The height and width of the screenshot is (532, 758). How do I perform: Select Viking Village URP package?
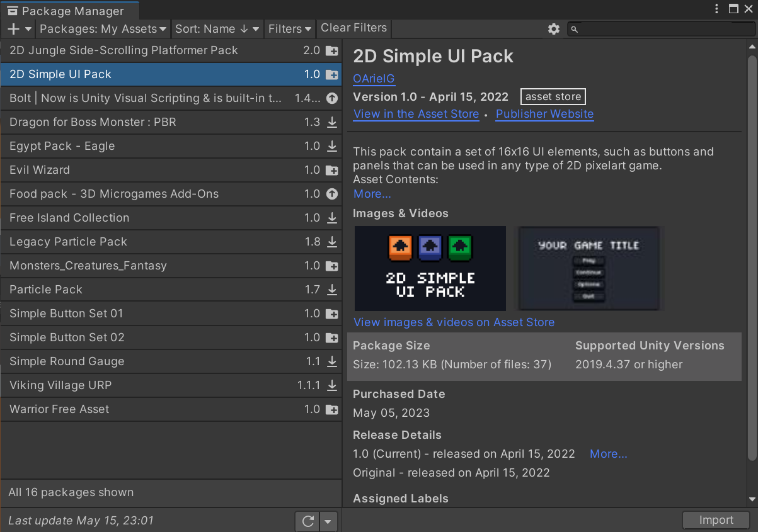click(171, 385)
